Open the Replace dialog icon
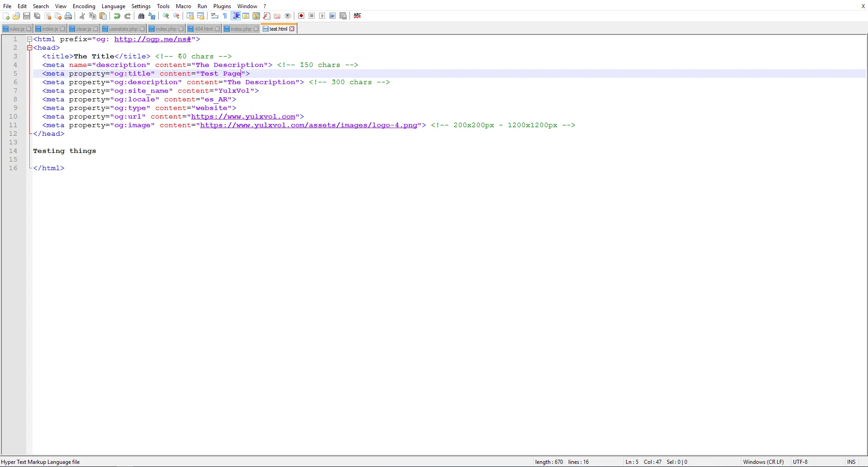The image size is (868, 467). 152,16
